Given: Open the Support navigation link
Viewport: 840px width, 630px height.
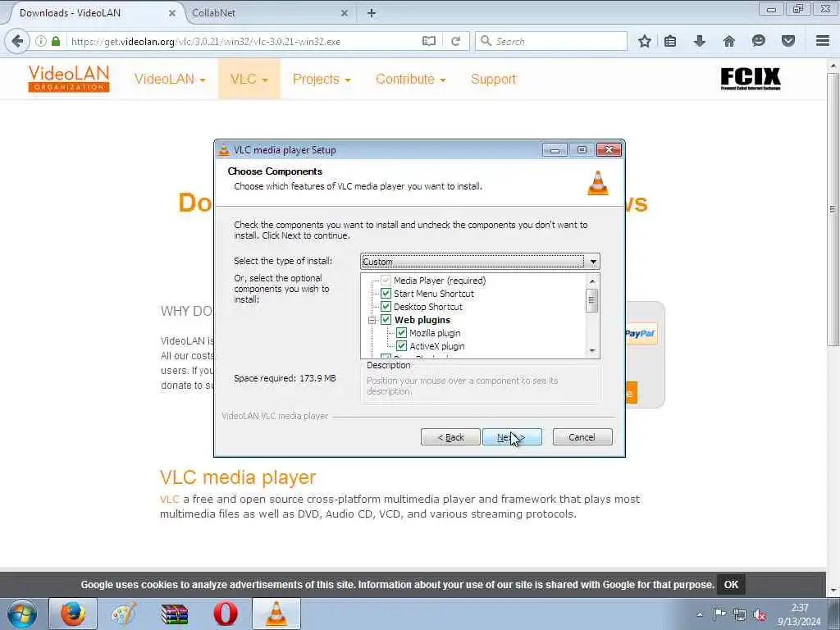Looking at the screenshot, I should tap(493, 80).
